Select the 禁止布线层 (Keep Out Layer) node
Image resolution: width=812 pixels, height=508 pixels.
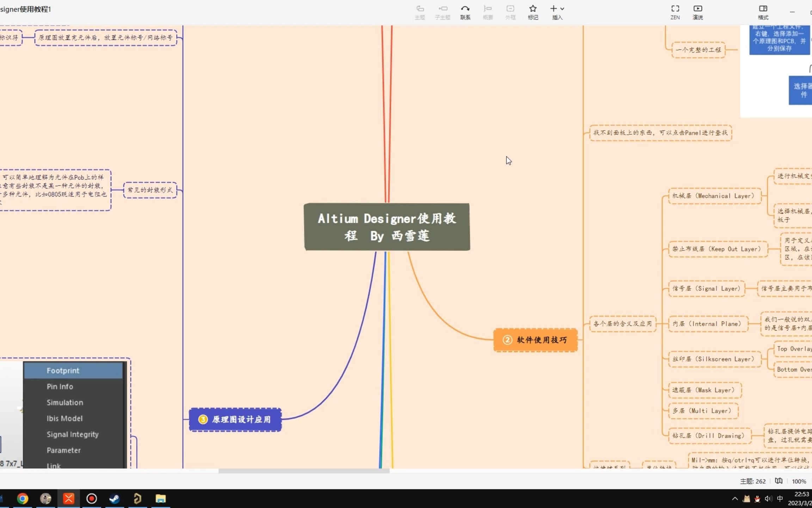(x=718, y=249)
